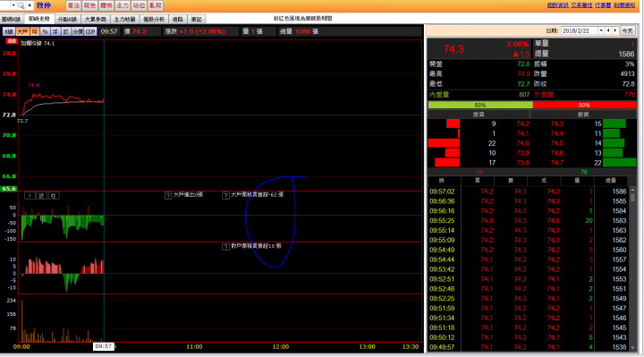Click the tick row at 09:49:57
This screenshot has width=644, height=357.
529,347
